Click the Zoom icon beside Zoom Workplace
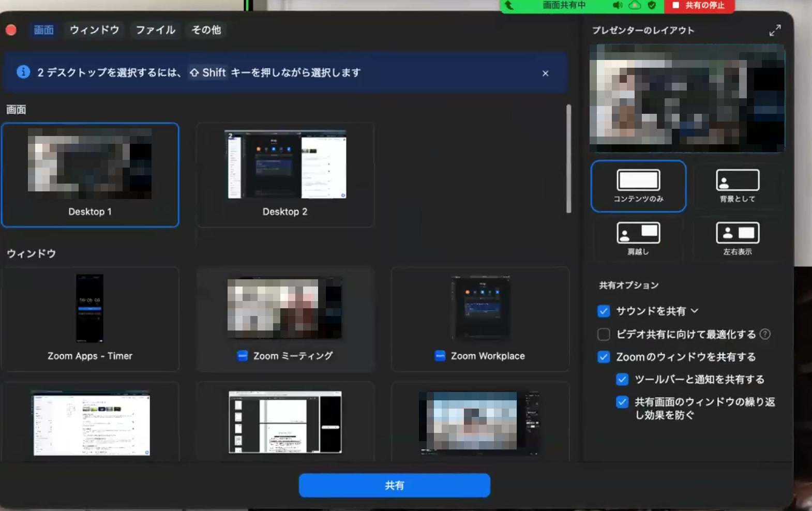Screen dimensions: 812x511 (x=440, y=356)
